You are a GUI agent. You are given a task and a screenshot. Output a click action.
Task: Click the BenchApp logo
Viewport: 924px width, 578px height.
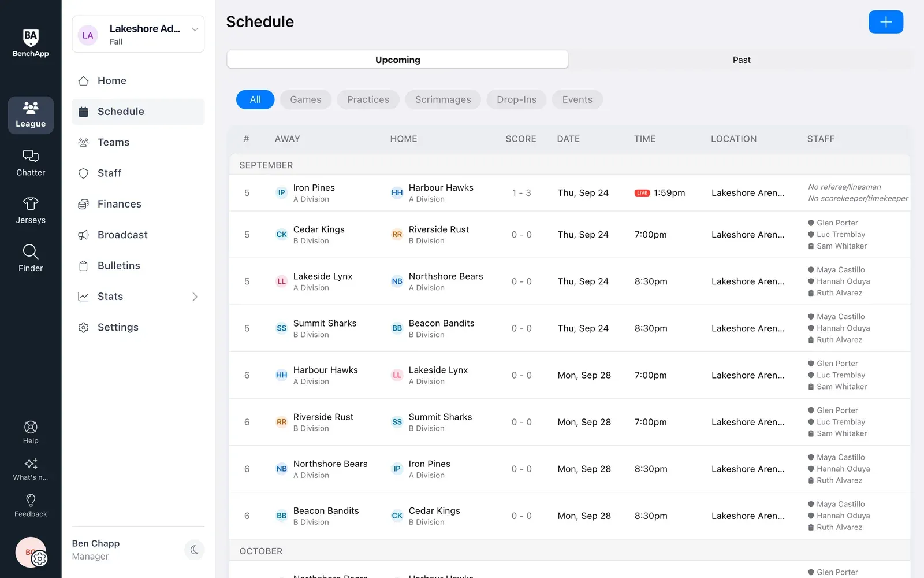point(31,43)
